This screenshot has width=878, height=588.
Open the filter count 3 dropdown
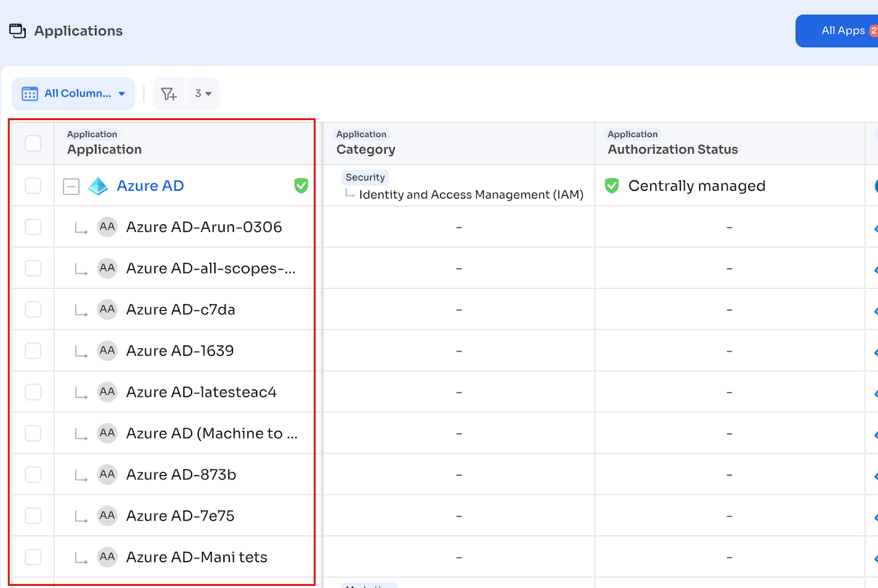pos(203,94)
